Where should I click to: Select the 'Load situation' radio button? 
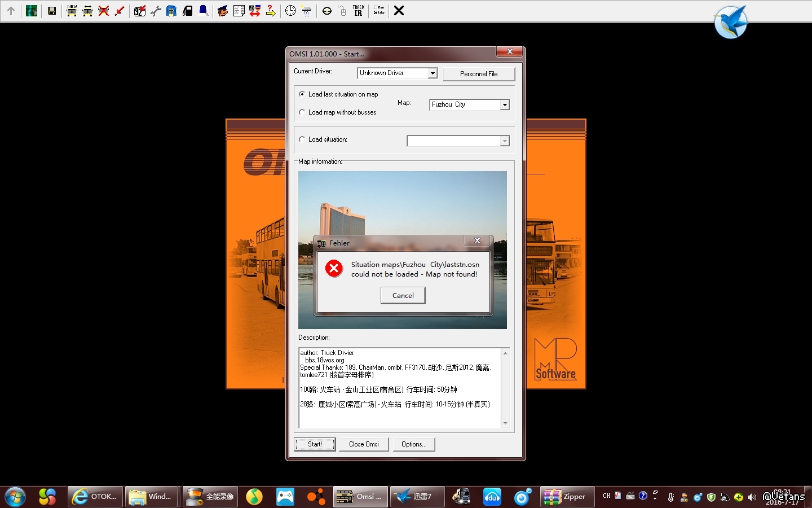click(x=302, y=139)
